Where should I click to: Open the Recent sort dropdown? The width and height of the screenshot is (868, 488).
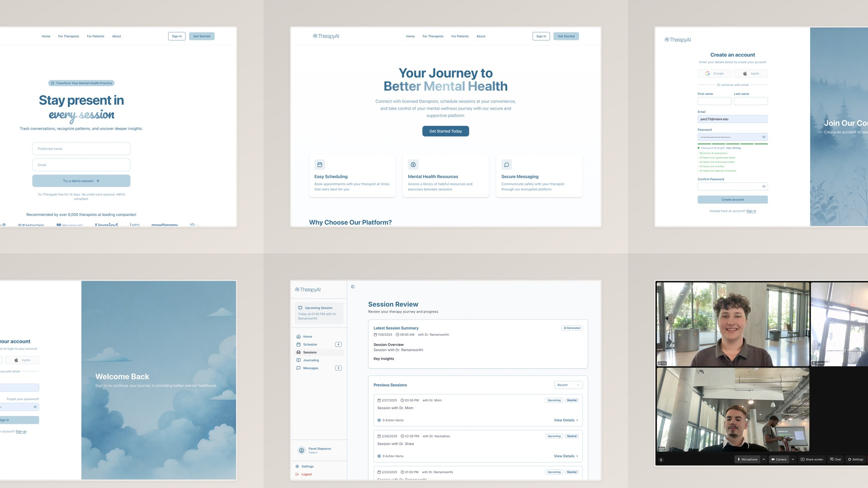(568, 385)
